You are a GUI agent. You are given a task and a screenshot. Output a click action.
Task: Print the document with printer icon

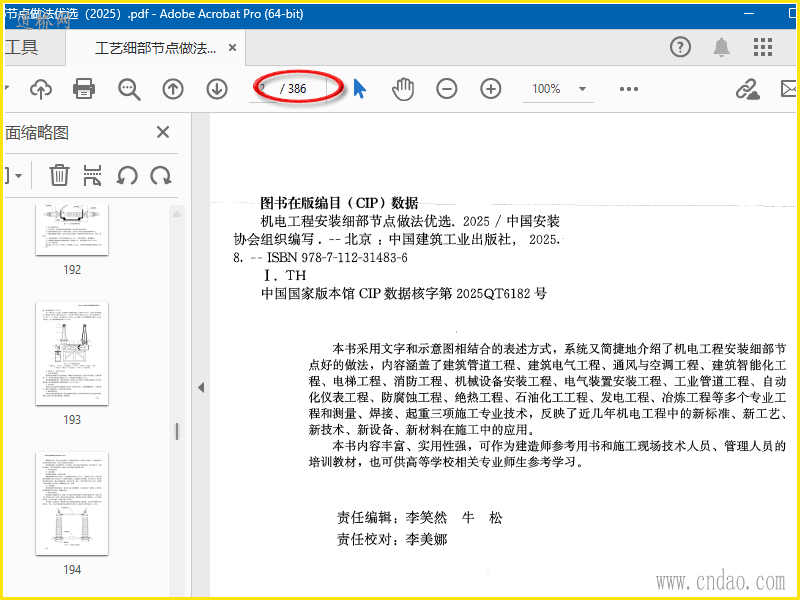pyautogui.click(x=84, y=89)
